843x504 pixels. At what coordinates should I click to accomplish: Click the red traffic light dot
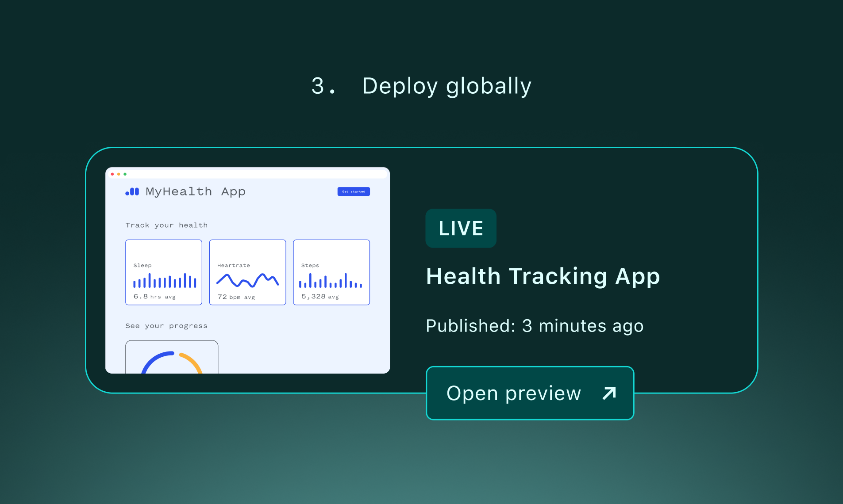[113, 174]
